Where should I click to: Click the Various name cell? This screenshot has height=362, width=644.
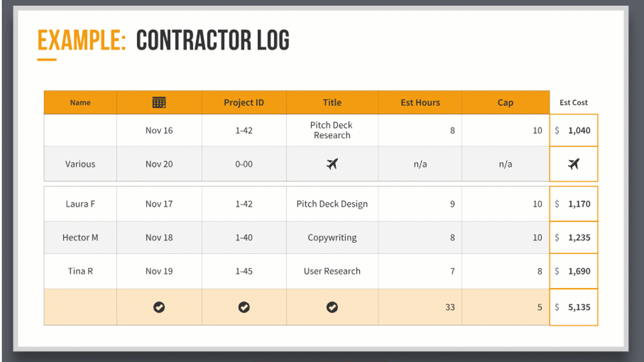[80, 164]
